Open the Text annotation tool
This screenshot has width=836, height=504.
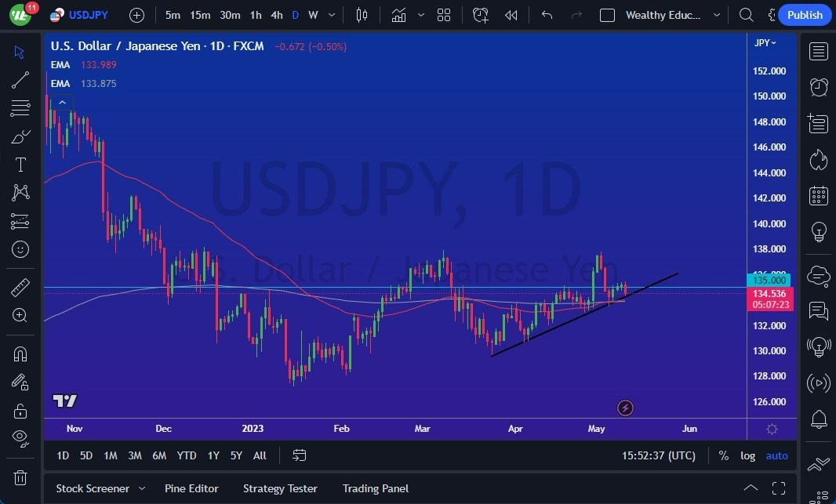[x=20, y=165]
